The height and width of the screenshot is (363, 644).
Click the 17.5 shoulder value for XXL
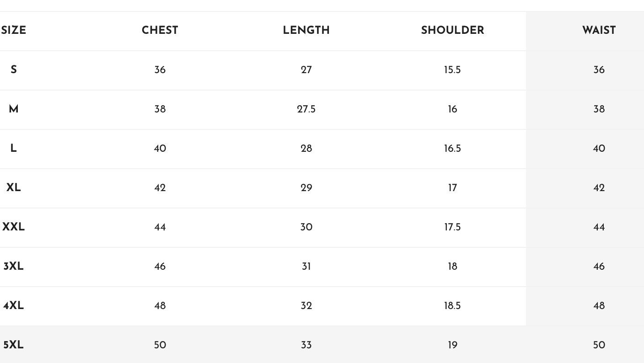tap(452, 227)
